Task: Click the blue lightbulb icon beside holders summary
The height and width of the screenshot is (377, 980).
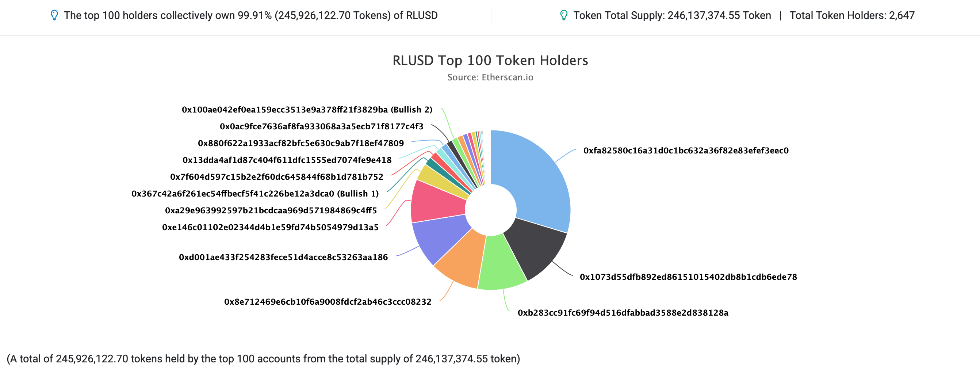Action: pyautogui.click(x=54, y=15)
